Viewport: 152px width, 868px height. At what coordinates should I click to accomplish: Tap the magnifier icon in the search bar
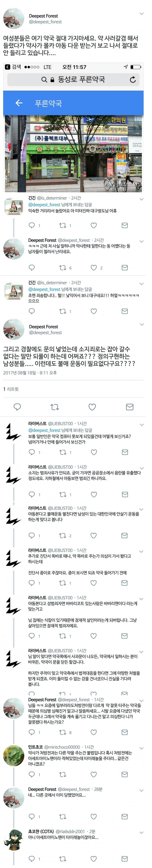tap(44, 80)
